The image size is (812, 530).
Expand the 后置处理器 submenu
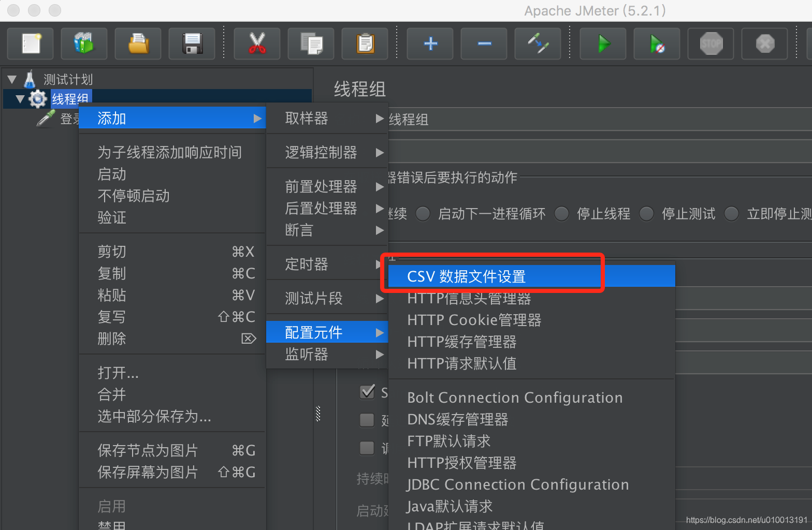click(x=327, y=208)
